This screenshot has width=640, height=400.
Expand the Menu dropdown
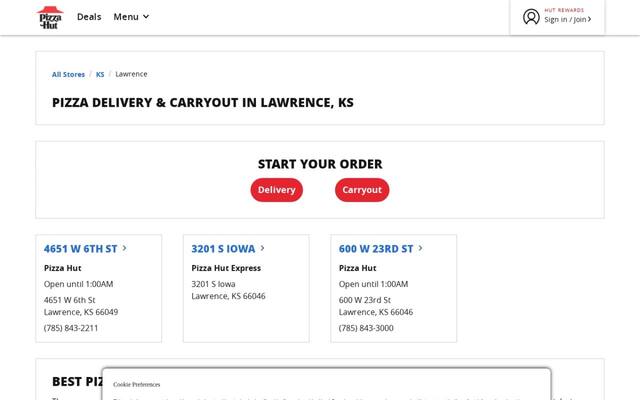(131, 17)
